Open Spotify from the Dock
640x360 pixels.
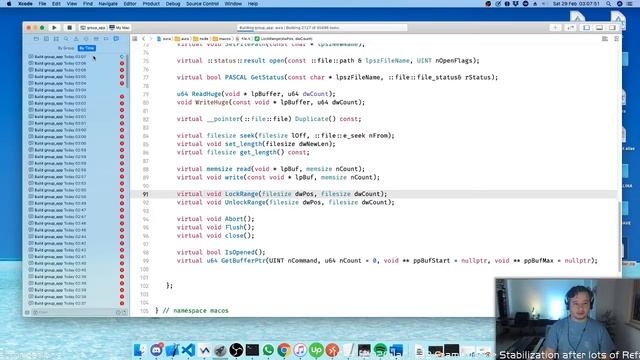pyautogui.click(x=380, y=350)
